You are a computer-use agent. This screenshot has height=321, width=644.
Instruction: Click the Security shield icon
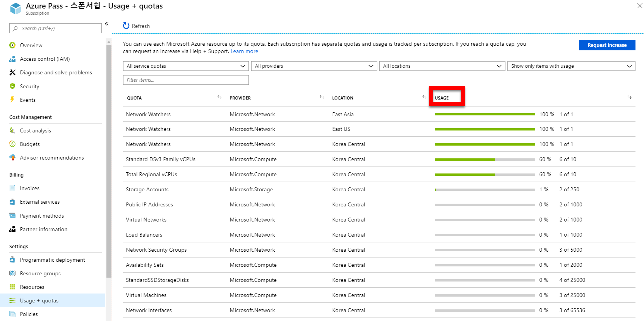[12, 86]
